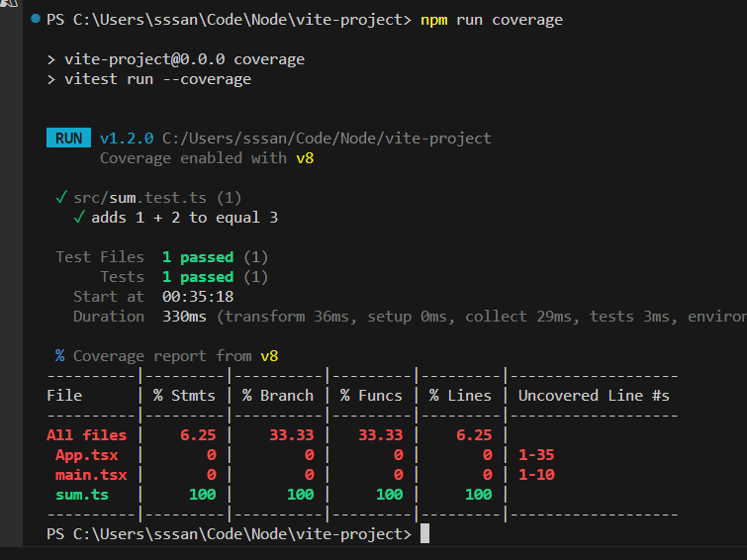Open the C:/Users/sssan/Code/Node/vite-project path link
This screenshot has width=747, height=560.
(x=327, y=139)
